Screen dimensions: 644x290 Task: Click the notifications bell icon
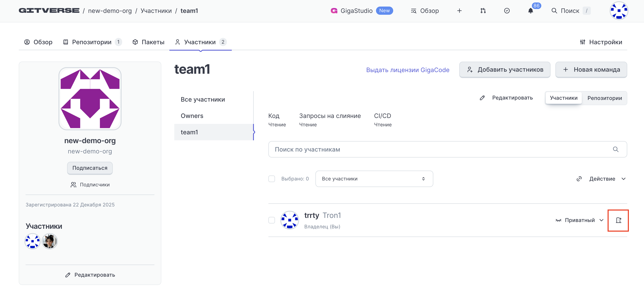pos(530,11)
